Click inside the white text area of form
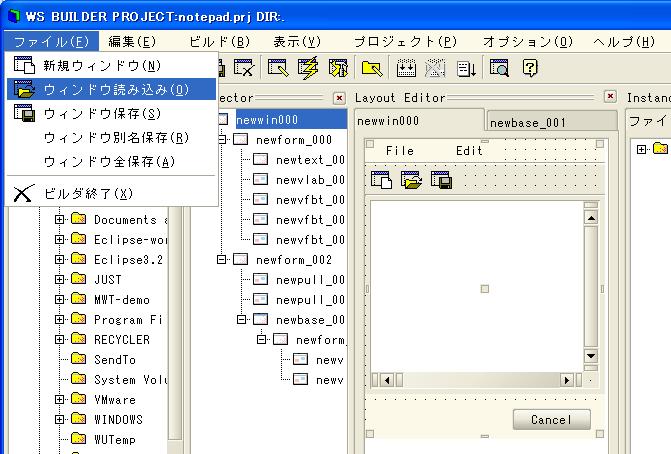Screen dimensions: 671x454 coord(476,286)
